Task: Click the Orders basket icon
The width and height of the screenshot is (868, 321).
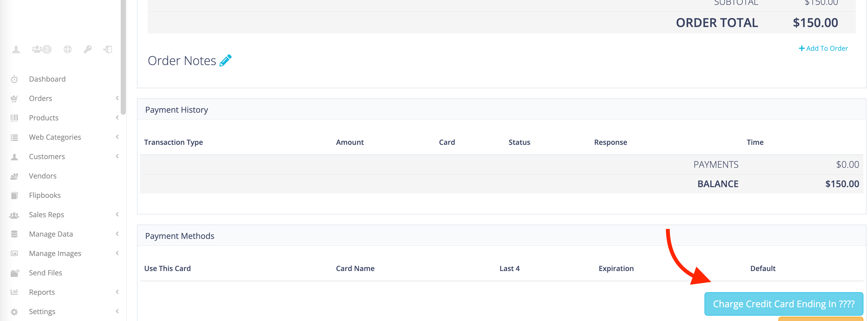Action: tap(14, 98)
